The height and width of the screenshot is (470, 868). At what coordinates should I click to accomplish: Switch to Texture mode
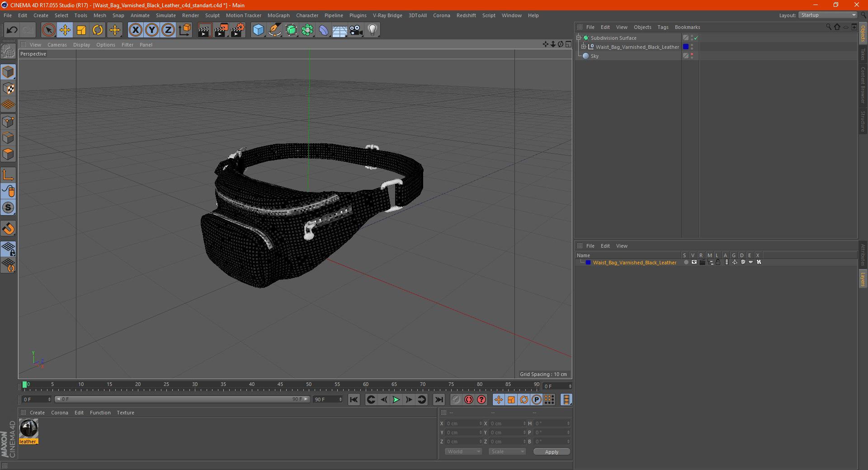[x=8, y=89]
